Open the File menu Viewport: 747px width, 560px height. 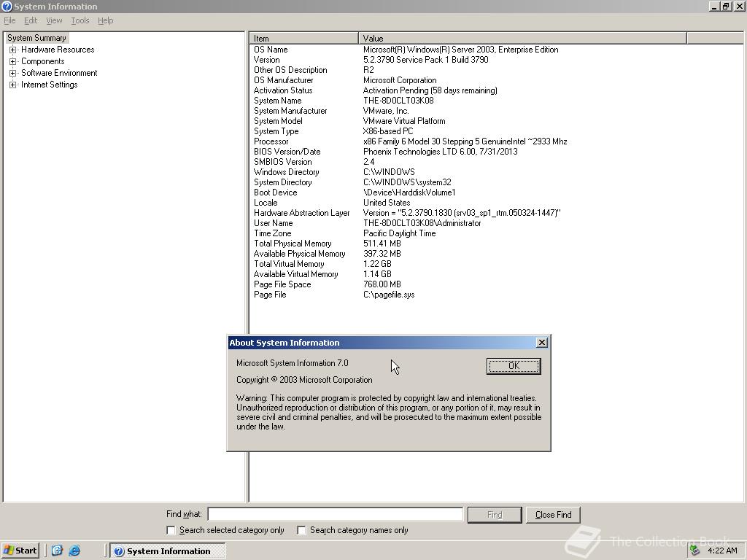9,20
